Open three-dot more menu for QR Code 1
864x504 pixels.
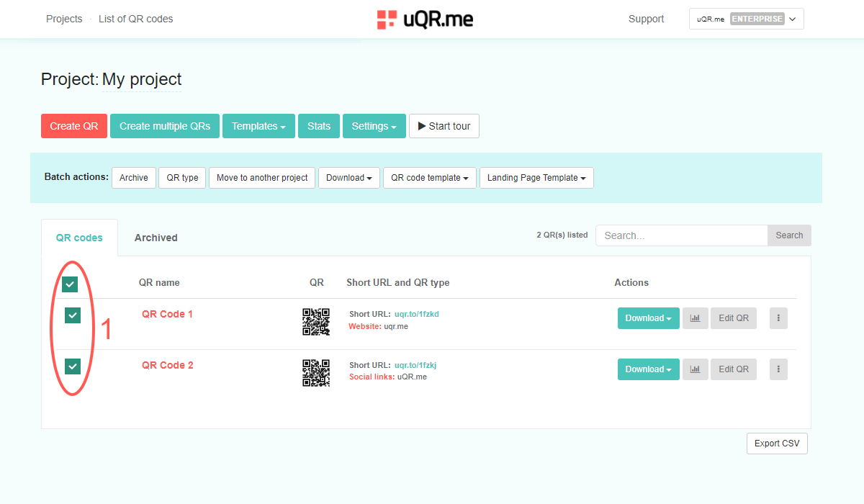point(778,318)
